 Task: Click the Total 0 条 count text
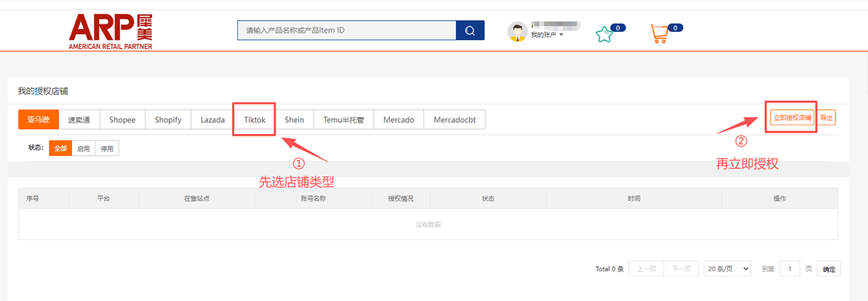pyautogui.click(x=609, y=269)
